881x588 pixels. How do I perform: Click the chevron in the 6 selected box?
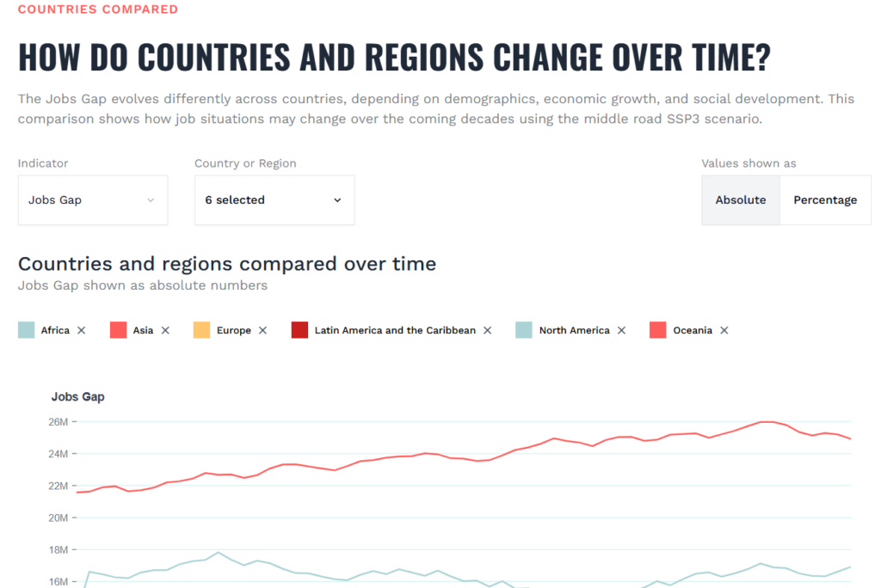pyautogui.click(x=337, y=200)
